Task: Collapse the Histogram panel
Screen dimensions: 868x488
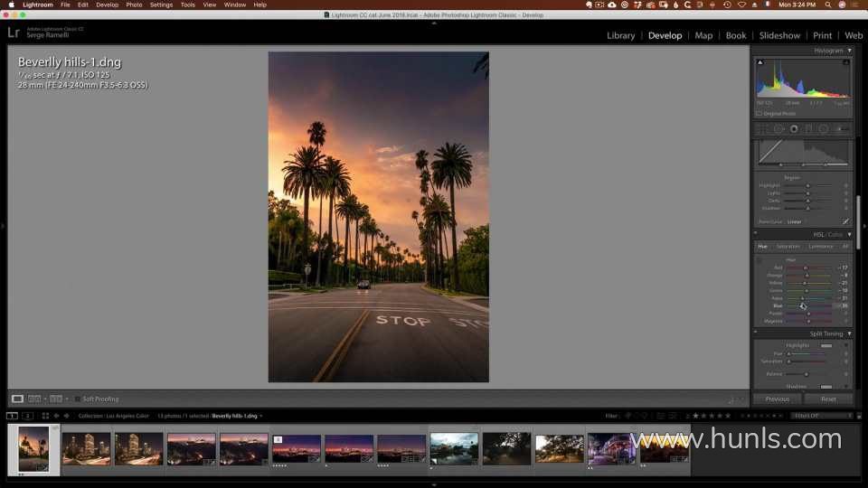Action: pos(849,51)
